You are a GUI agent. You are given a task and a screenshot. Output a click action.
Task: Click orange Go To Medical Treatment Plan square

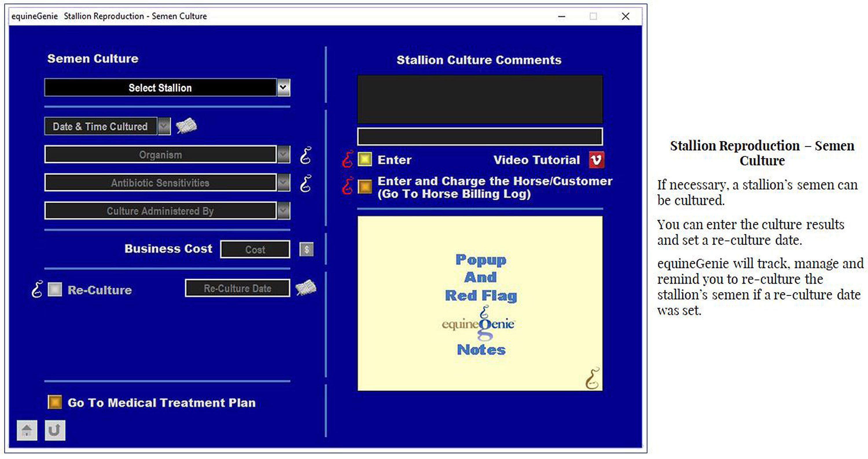(x=55, y=402)
